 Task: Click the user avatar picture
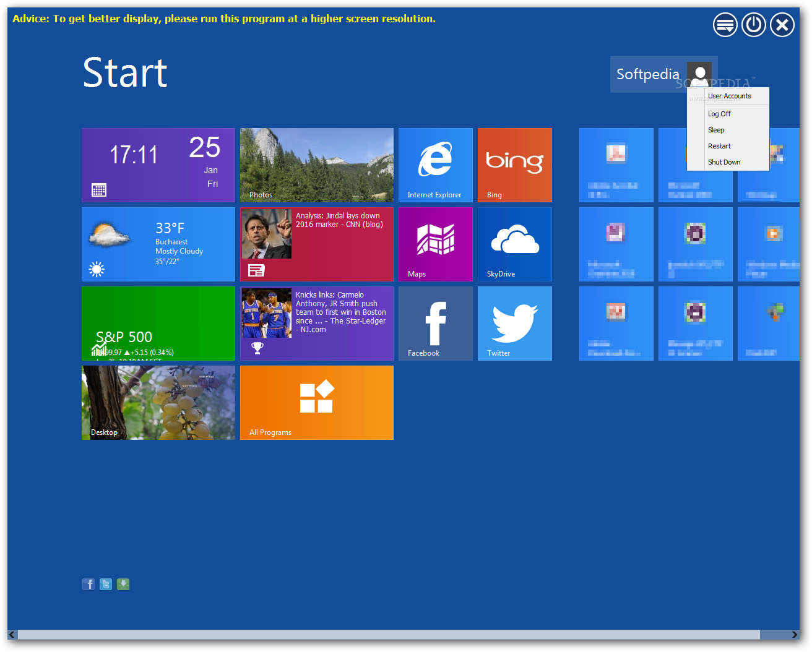pos(699,74)
